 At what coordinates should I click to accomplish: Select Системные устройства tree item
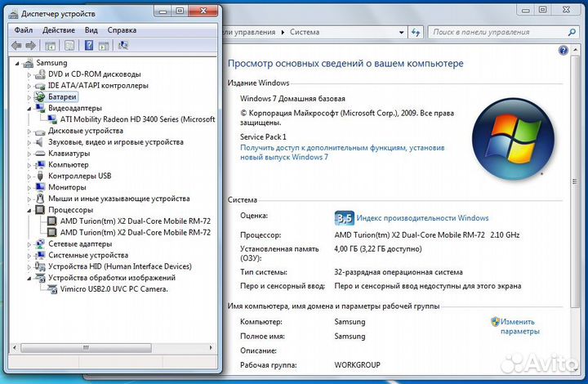(88, 255)
